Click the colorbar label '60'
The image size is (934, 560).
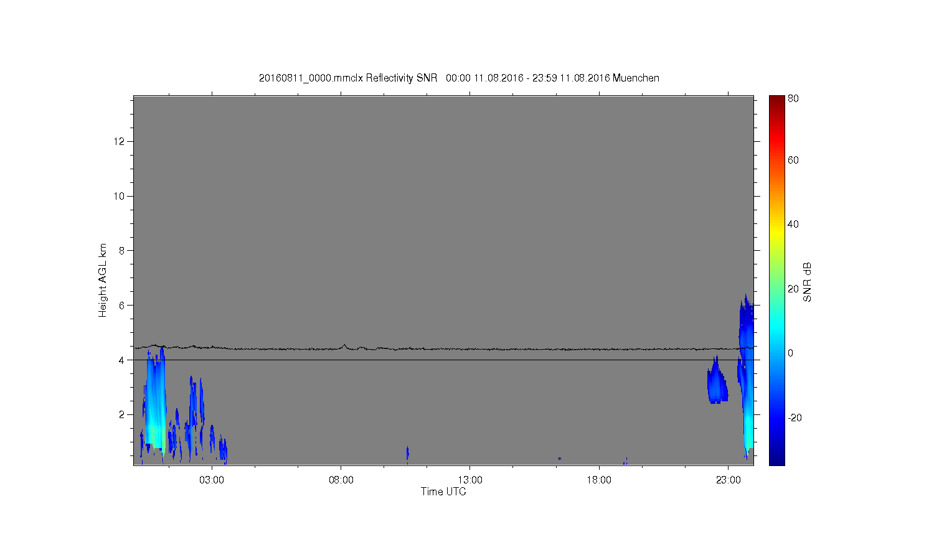pyautogui.click(x=793, y=160)
